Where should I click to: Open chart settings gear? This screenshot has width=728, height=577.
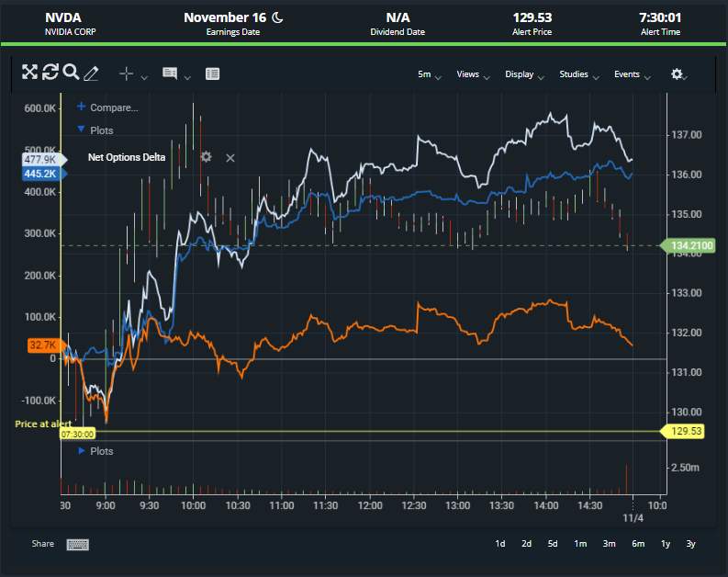click(677, 74)
